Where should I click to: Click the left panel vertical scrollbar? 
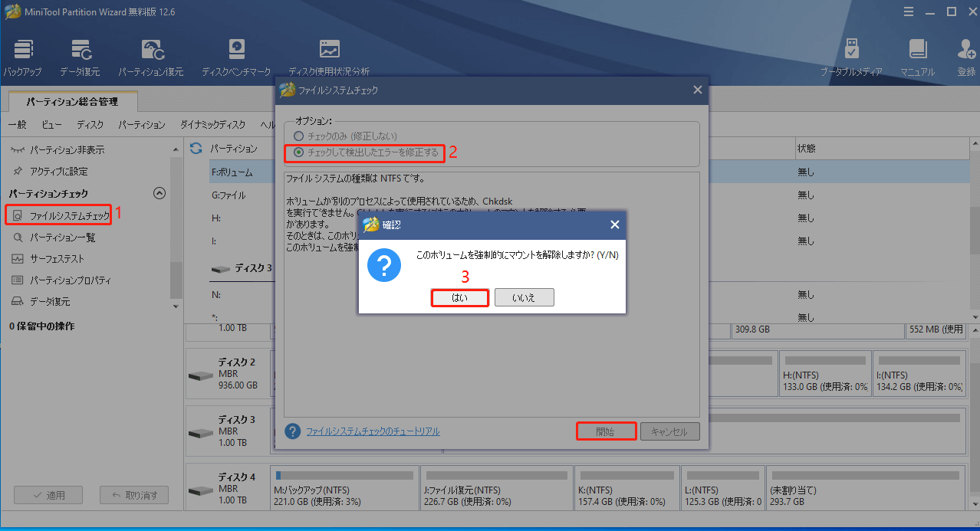click(x=176, y=230)
